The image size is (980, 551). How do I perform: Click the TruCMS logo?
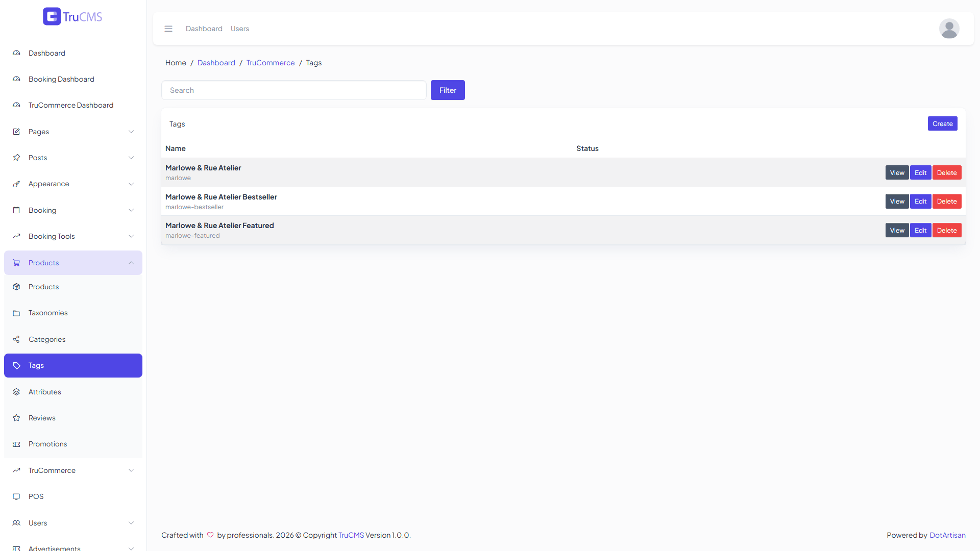coord(72,16)
